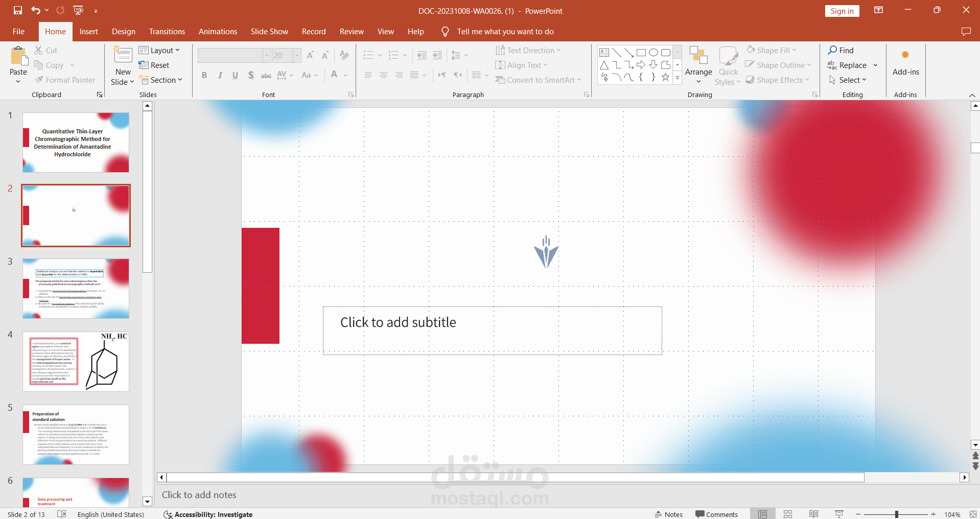Switch to the Slide Show tab
The image size is (980, 519).
(269, 32)
